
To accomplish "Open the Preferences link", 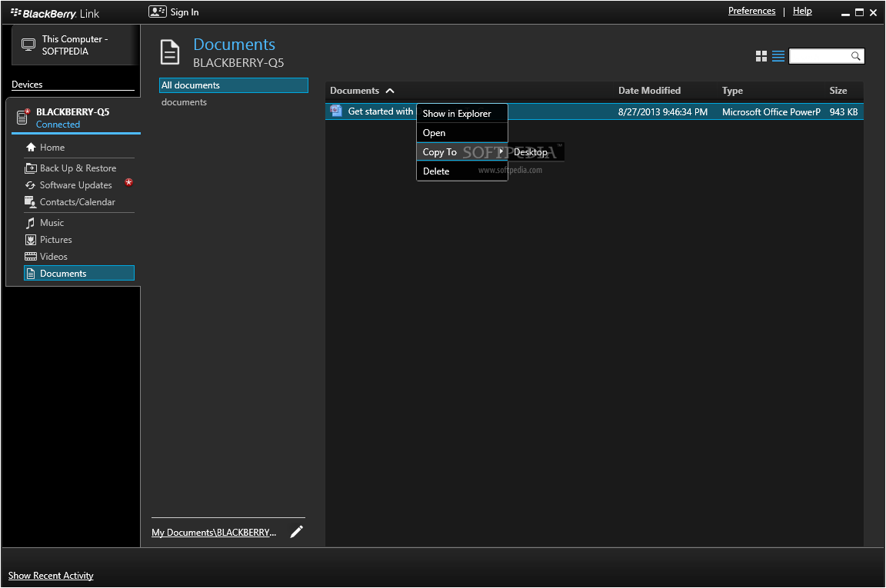I will coord(751,11).
